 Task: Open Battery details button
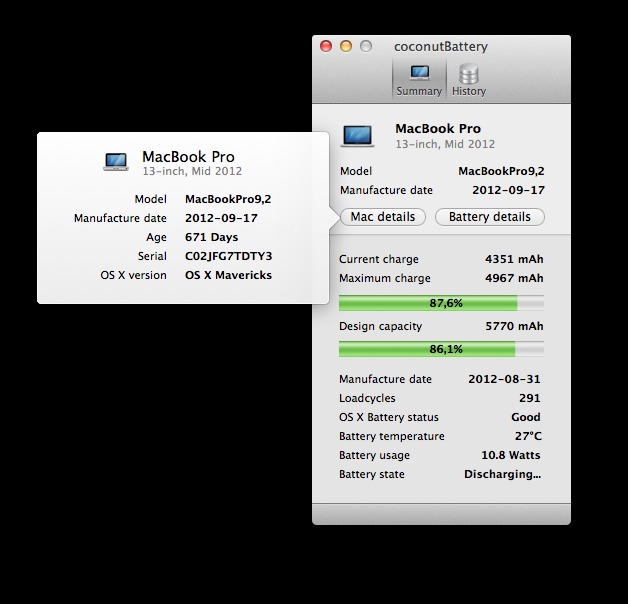coord(489,217)
